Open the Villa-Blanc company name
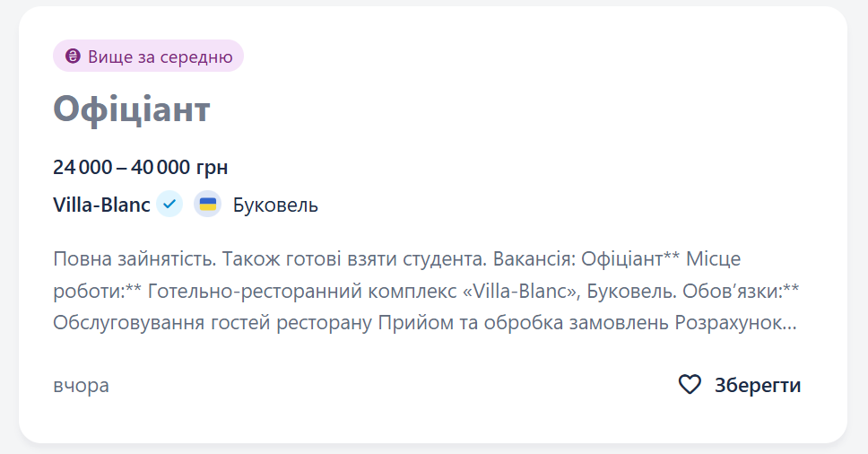868x454 pixels. click(x=101, y=205)
